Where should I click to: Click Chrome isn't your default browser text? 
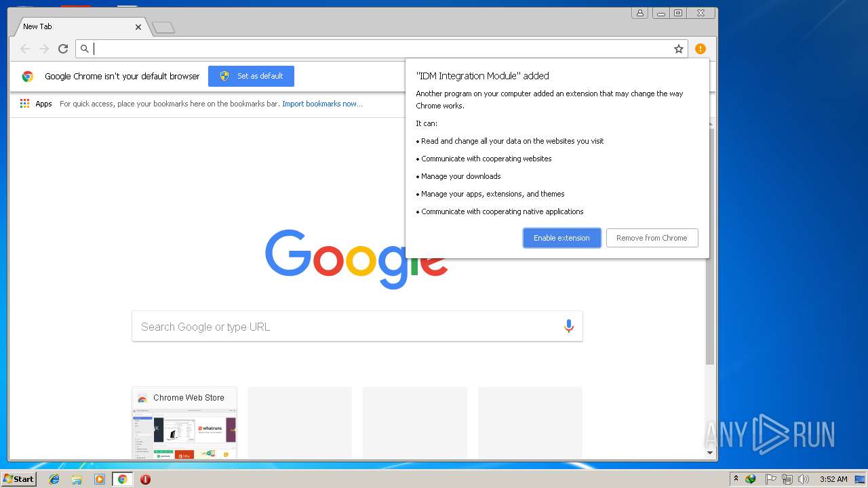(122, 76)
